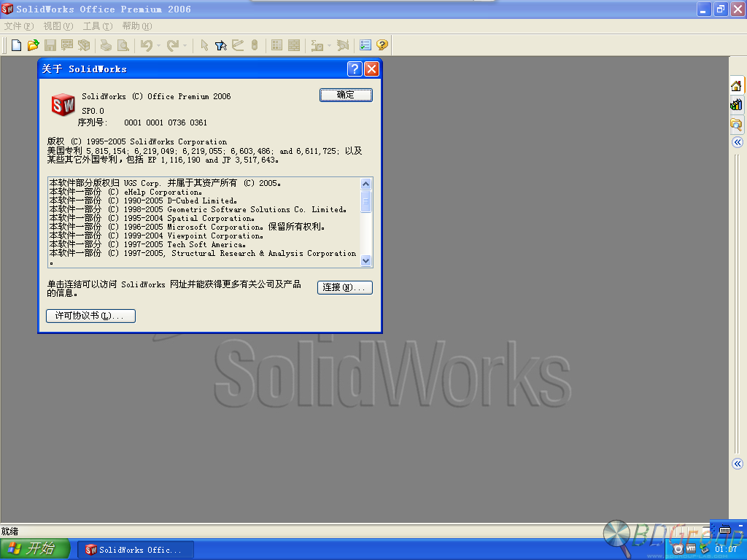The height and width of the screenshot is (560, 747).
Task: Click the Rebuild traffic light icon
Action: pyautogui.click(x=255, y=45)
